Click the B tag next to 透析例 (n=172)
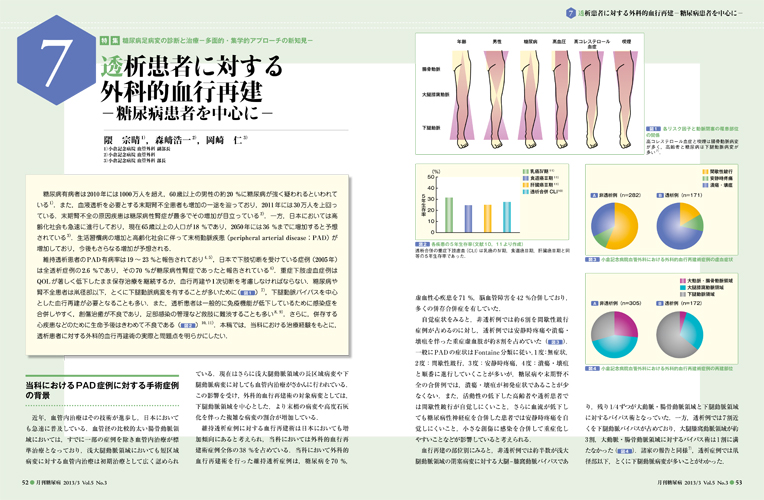 659,303
